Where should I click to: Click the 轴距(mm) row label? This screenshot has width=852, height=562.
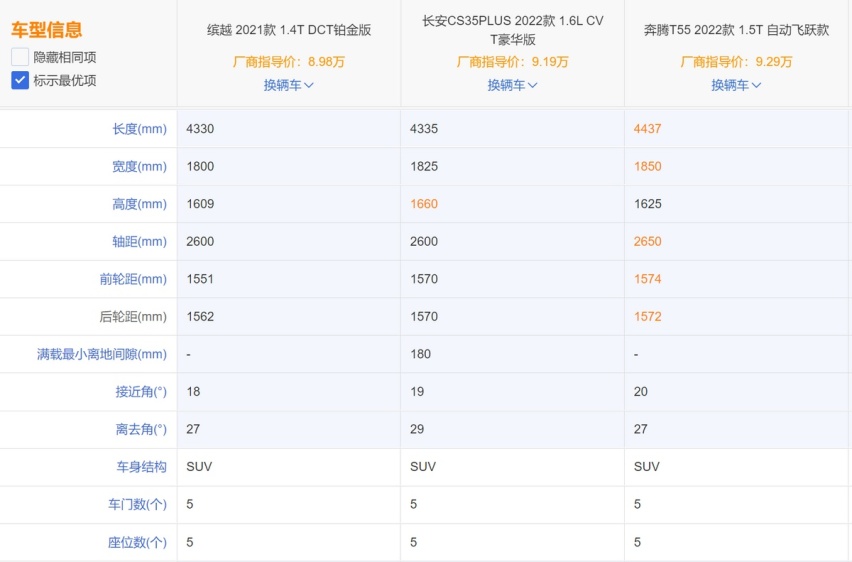(x=139, y=241)
